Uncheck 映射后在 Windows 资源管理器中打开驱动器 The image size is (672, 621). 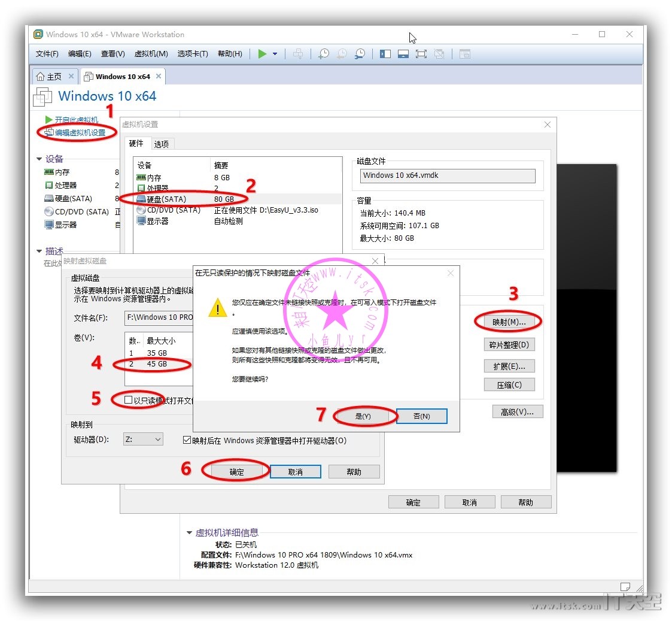point(187,440)
